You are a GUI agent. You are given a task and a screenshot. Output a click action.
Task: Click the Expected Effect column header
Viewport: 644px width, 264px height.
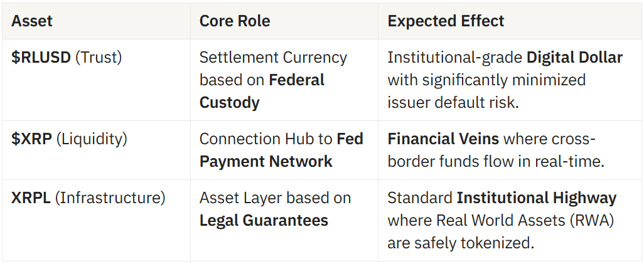point(446,21)
